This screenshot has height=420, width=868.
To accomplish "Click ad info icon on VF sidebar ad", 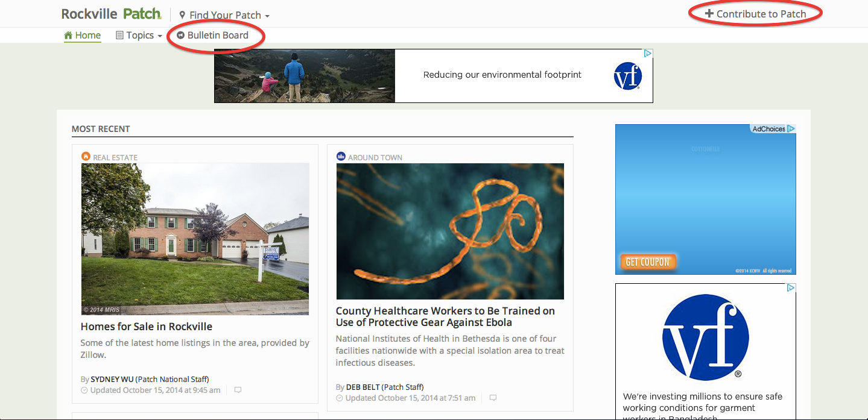I will [x=791, y=288].
